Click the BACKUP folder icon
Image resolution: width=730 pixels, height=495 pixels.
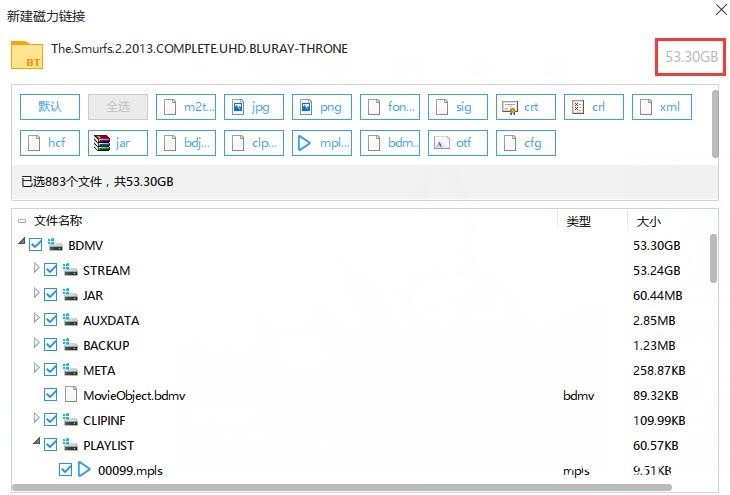(x=70, y=345)
